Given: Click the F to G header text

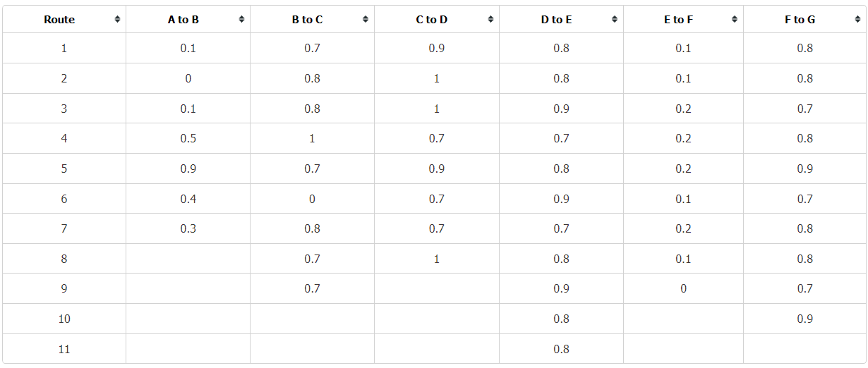Looking at the screenshot, I should click(800, 20).
